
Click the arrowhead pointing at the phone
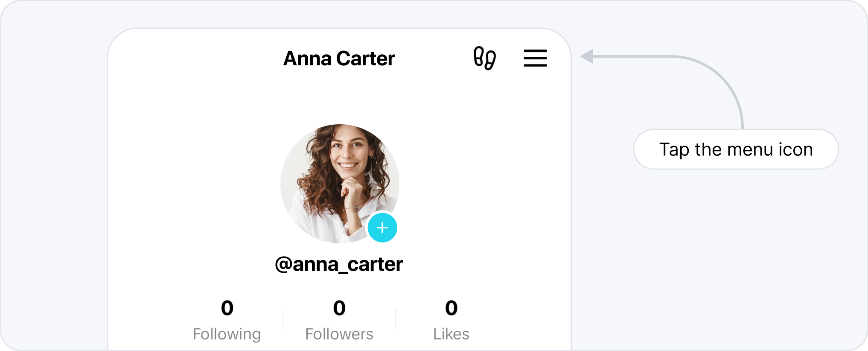coord(587,56)
